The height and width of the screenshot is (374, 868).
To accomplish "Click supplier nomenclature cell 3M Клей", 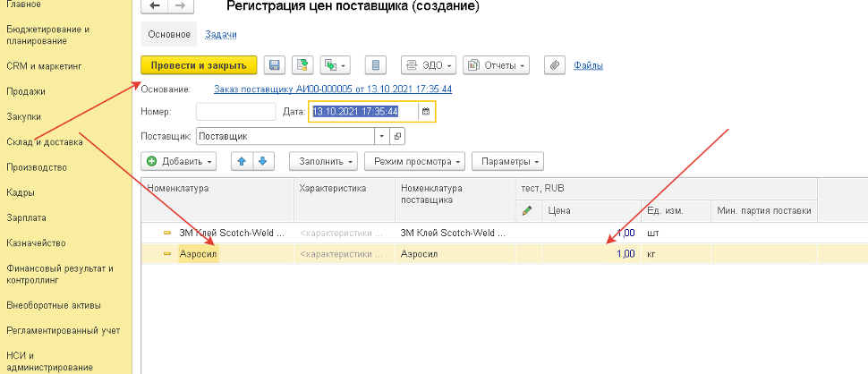I will pos(455,234).
